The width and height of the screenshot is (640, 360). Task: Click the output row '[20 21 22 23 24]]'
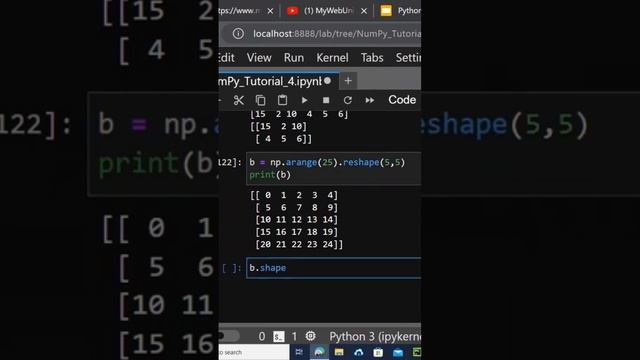coord(299,244)
